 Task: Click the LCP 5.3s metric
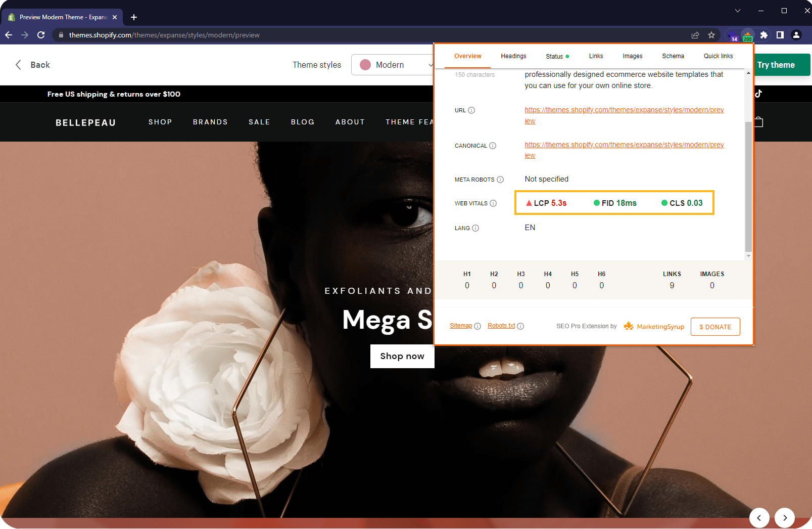point(546,203)
